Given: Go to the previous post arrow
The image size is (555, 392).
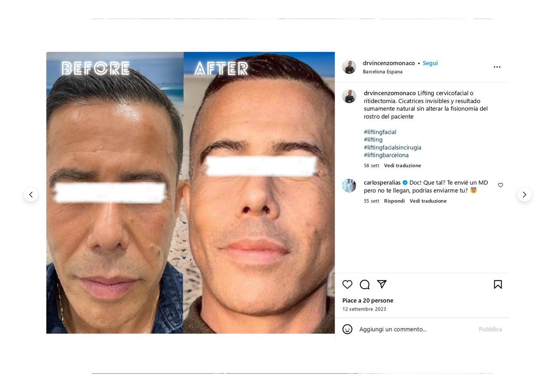Looking at the screenshot, I should pos(31,195).
